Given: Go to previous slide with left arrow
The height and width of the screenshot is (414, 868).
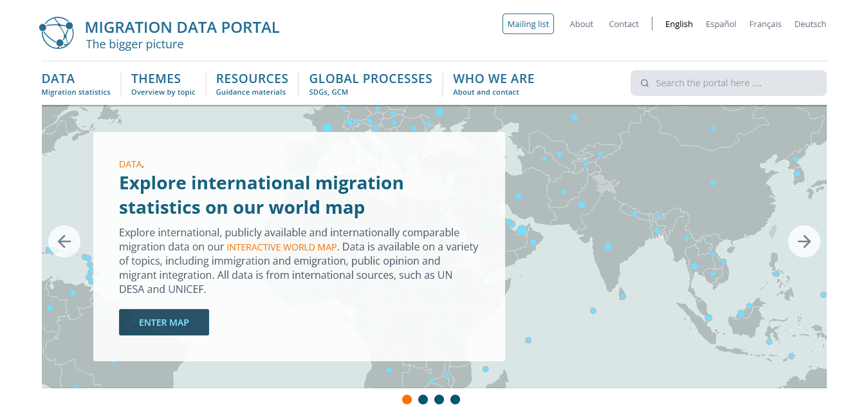Looking at the screenshot, I should (x=64, y=241).
